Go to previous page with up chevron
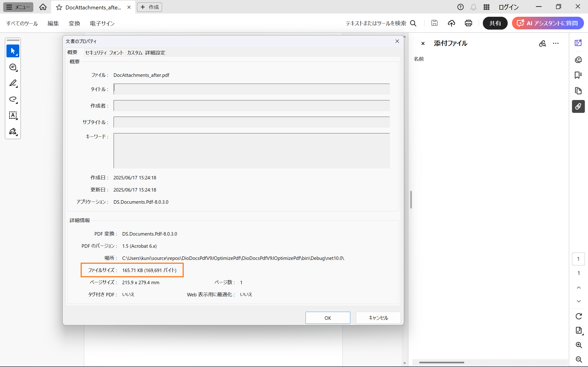 (x=579, y=288)
